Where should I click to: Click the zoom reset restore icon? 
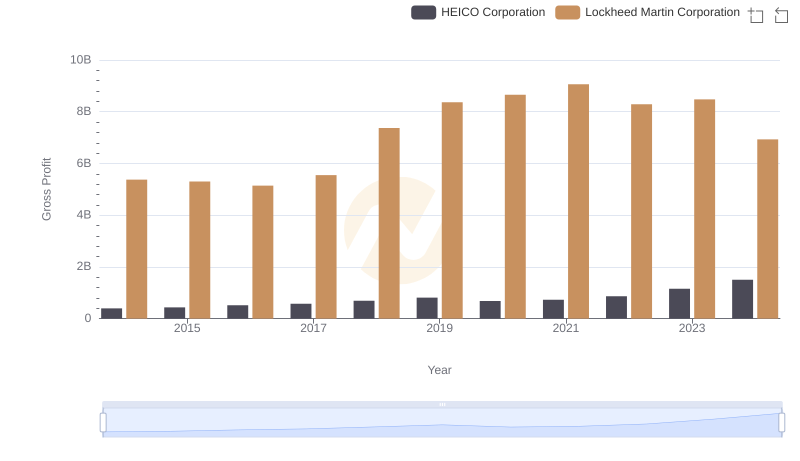[781, 15]
